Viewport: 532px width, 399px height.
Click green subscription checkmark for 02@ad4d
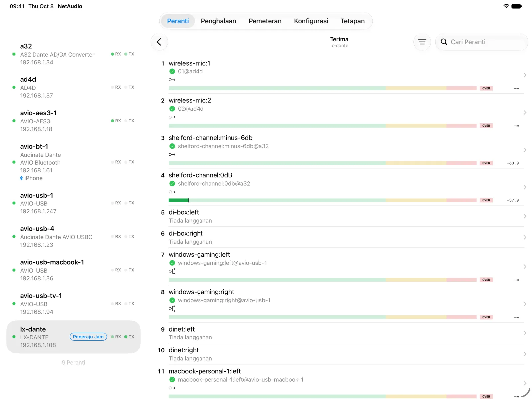[x=172, y=109]
